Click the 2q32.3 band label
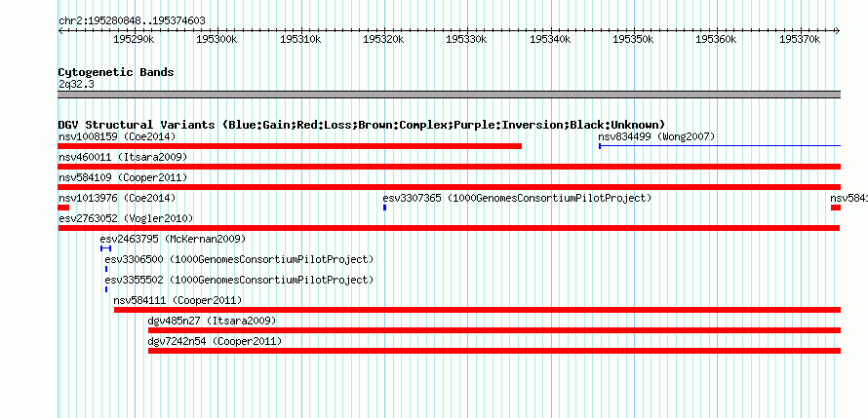The height and width of the screenshot is (418, 868). [76, 84]
